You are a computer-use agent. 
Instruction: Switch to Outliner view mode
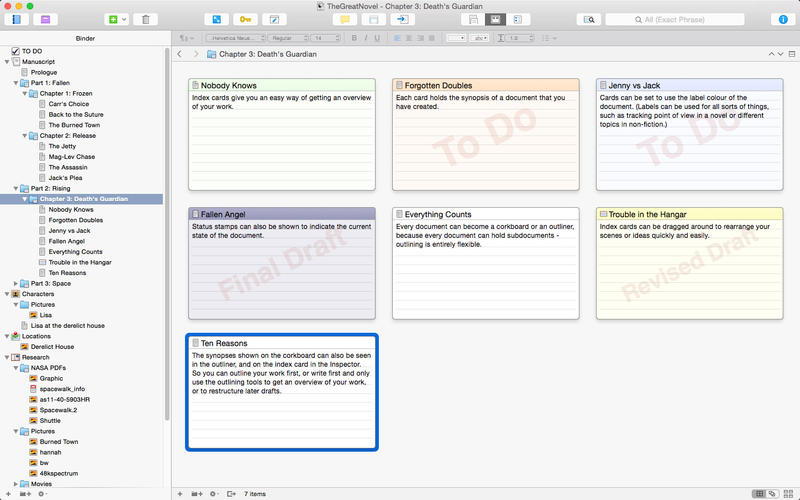point(518,19)
